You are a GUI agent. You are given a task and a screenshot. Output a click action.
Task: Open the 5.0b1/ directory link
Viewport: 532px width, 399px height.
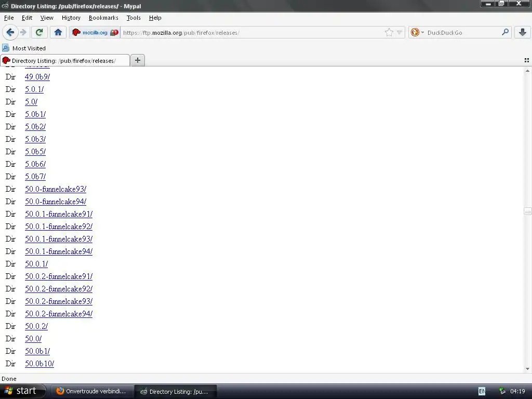(35, 114)
